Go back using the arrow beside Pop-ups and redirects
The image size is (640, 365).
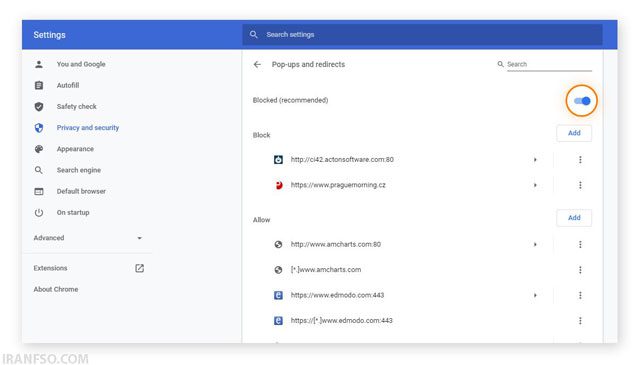(x=257, y=65)
